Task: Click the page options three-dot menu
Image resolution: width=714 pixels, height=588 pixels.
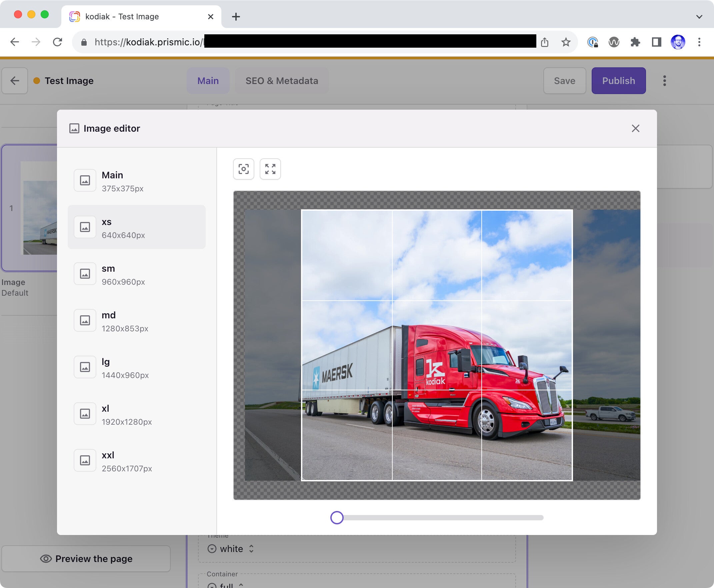Action: (x=664, y=81)
